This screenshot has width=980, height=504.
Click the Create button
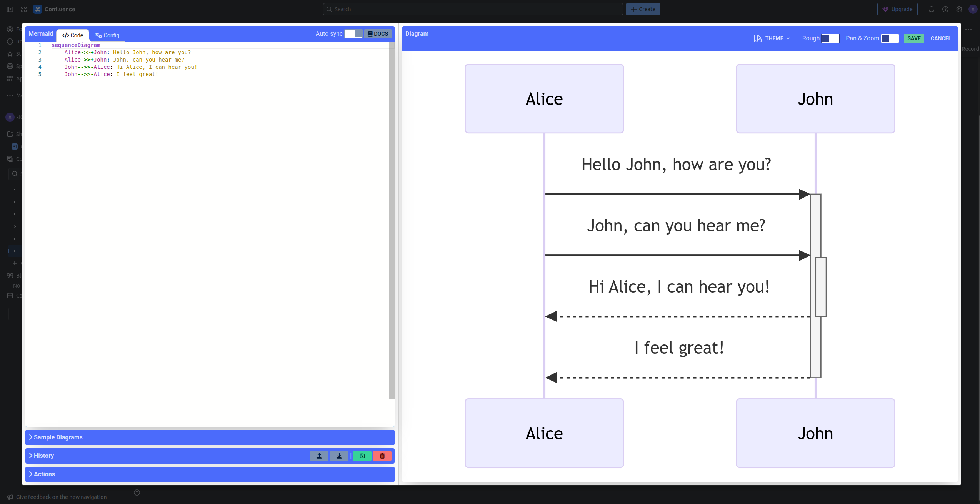click(643, 9)
